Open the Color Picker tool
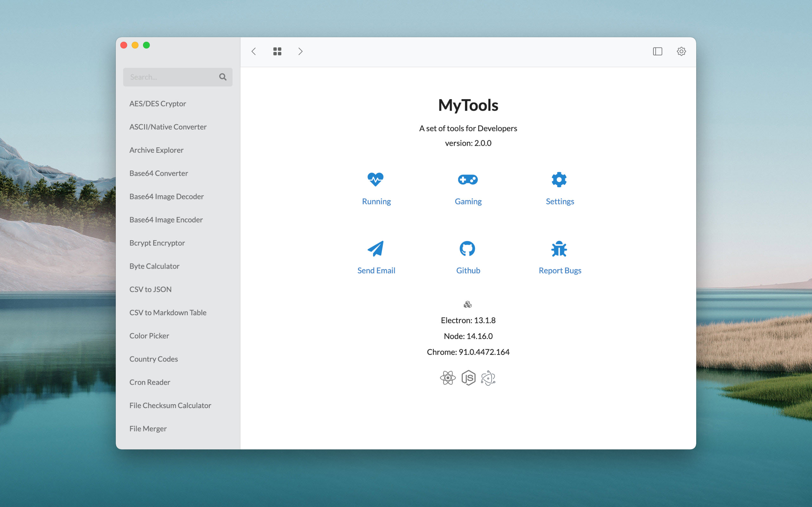Image resolution: width=812 pixels, height=507 pixels. [x=149, y=336]
